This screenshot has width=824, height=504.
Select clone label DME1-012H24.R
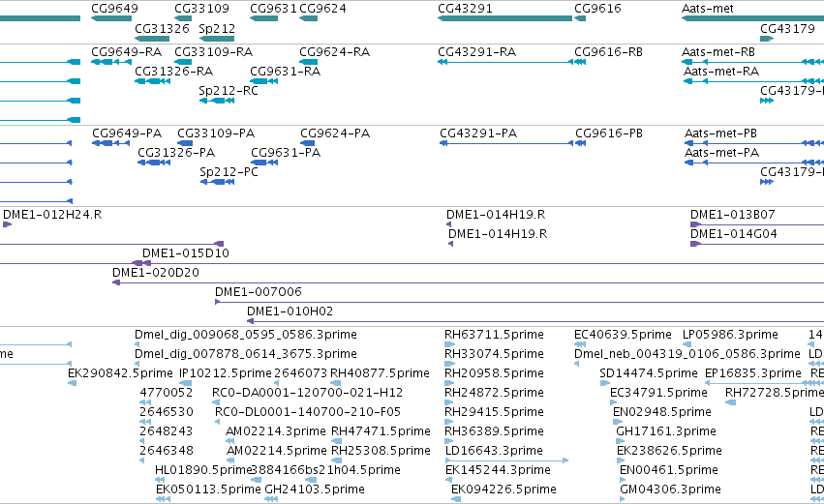(x=52, y=215)
